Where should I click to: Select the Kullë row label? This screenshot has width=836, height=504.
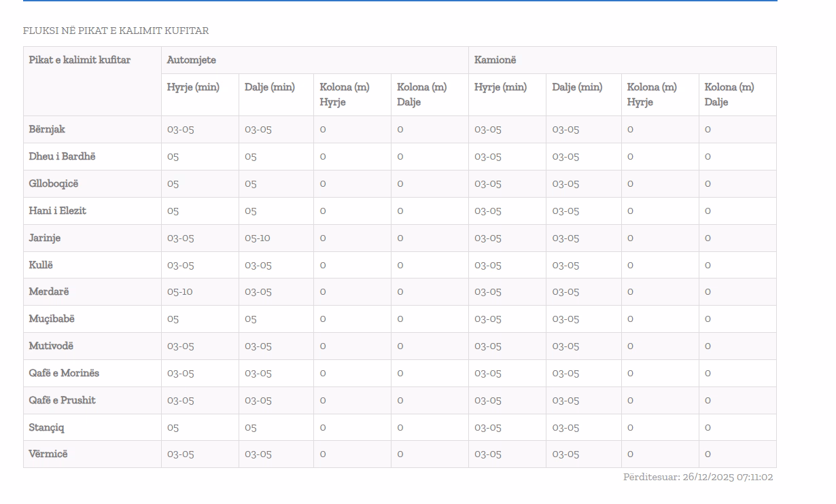tap(40, 265)
